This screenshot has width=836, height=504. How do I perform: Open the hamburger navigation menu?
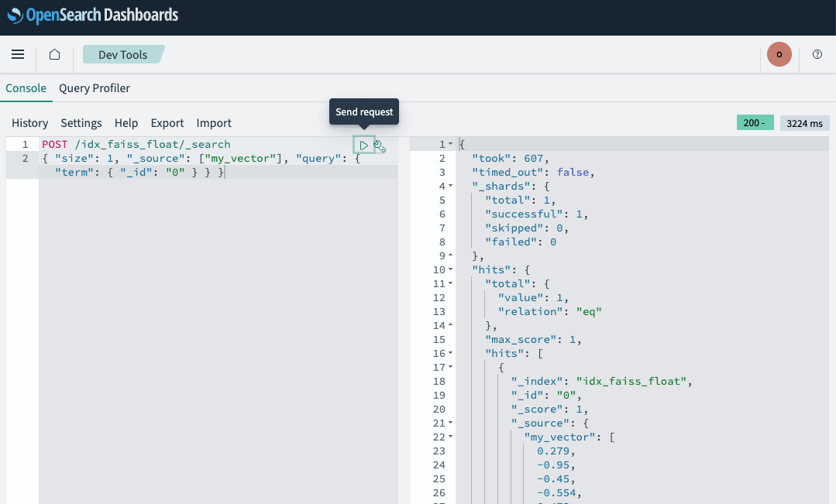pos(18,54)
